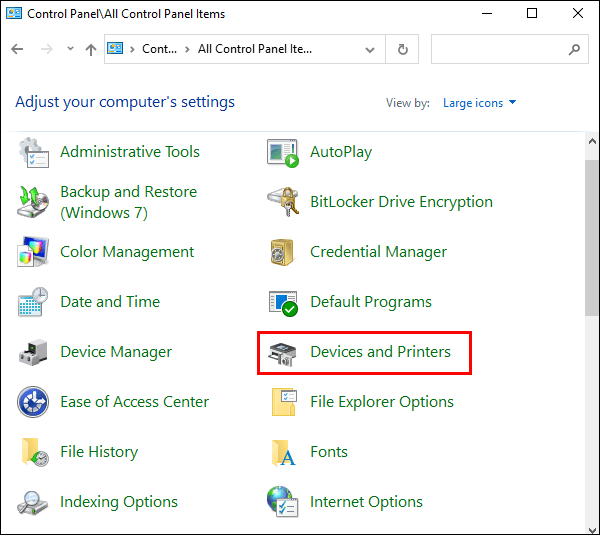Click the Control Panel title bar icon

(x=14, y=13)
